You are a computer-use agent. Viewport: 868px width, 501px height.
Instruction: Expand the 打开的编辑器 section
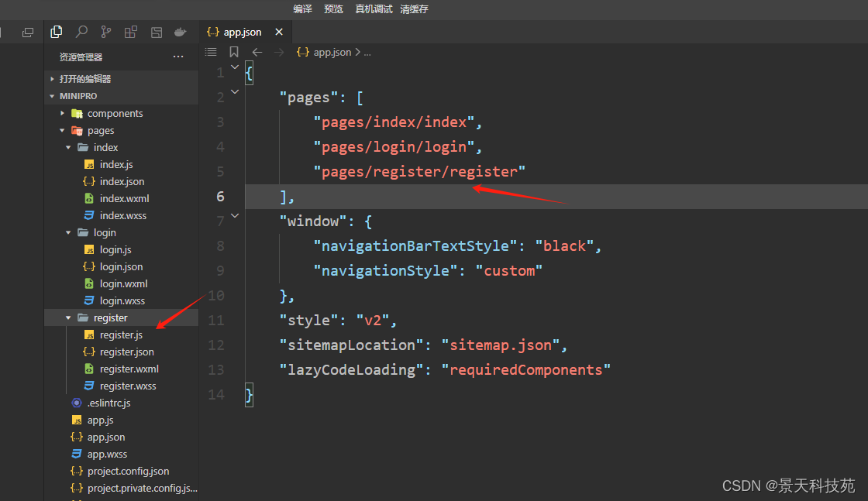tap(52, 79)
